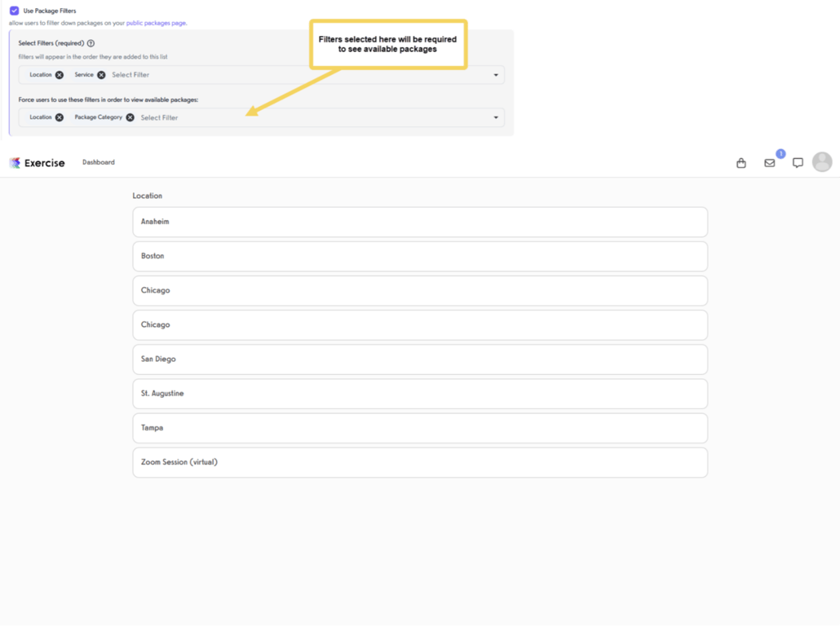The width and height of the screenshot is (840, 626).
Task: Click the Select Filter input after Service
Action: pyautogui.click(x=130, y=75)
